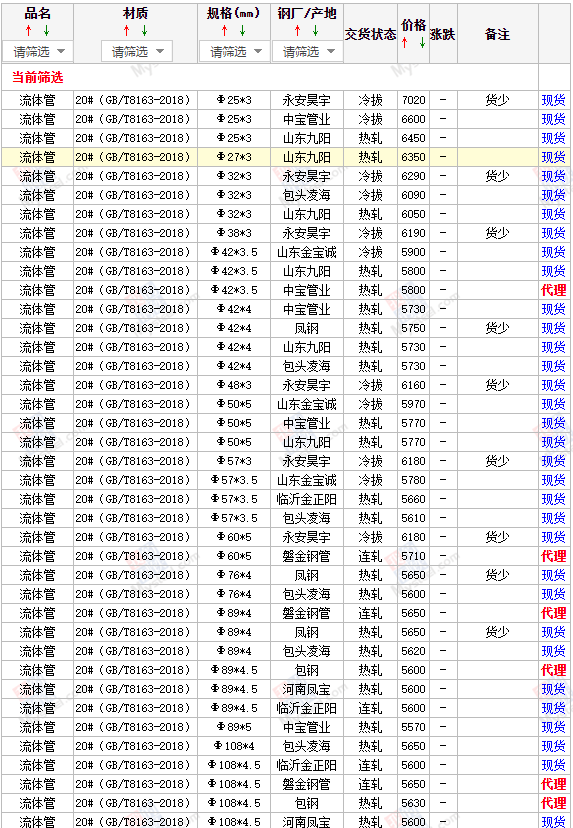Select price 5900 cell
This screenshot has width=573, height=828.
pyautogui.click(x=413, y=252)
